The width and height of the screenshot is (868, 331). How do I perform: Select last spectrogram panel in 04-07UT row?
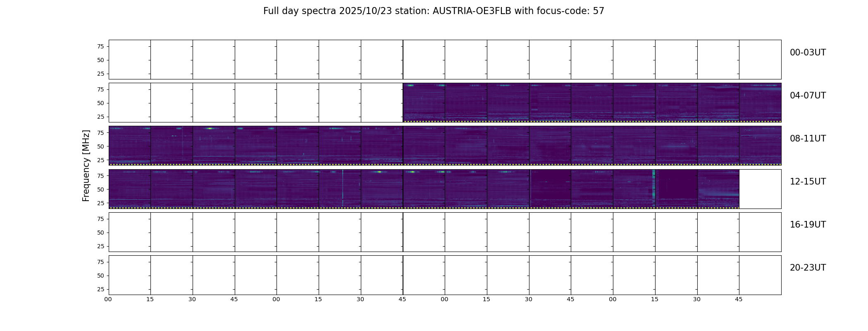[760, 103]
